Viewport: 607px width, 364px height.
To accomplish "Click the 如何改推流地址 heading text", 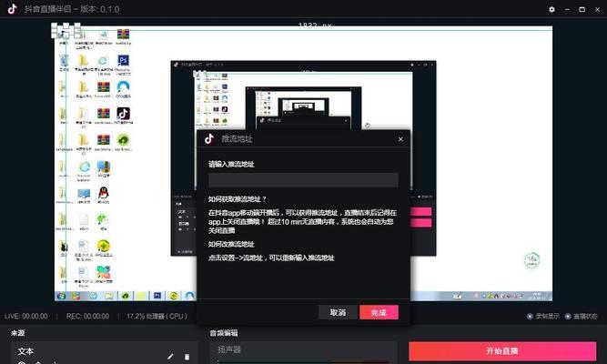I will click(231, 245).
